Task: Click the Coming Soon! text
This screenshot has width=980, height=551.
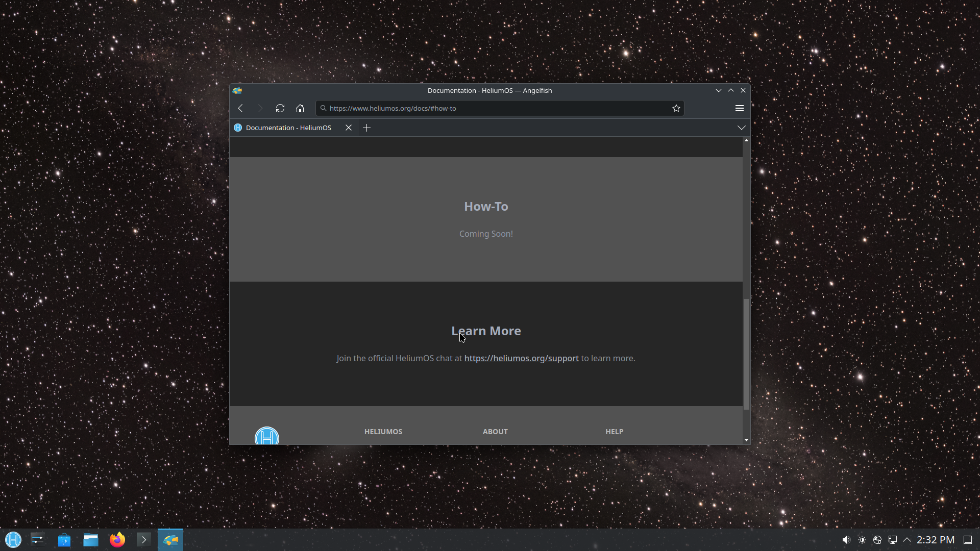Action: click(x=486, y=234)
